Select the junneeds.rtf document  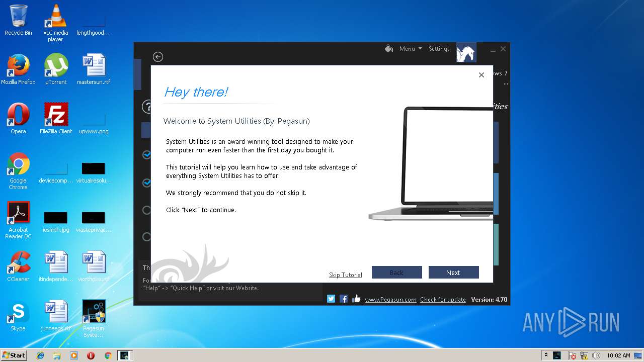pos(56,316)
